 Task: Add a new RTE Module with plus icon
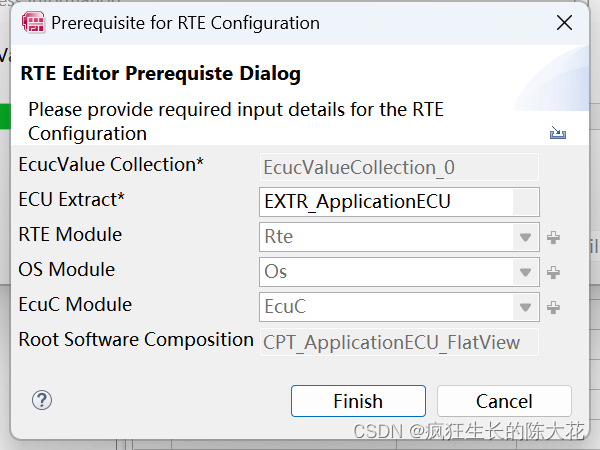click(x=553, y=238)
